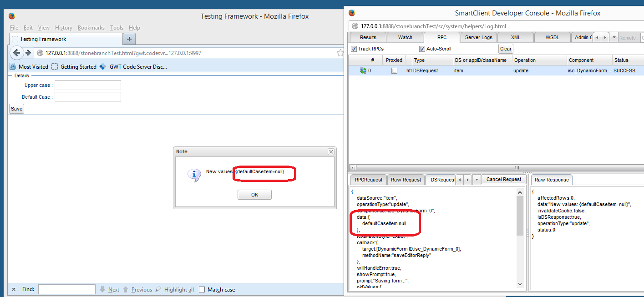Image resolution: width=644 pixels, height=297 pixels.
Task: Click Previous in the find bar
Action: (137, 290)
